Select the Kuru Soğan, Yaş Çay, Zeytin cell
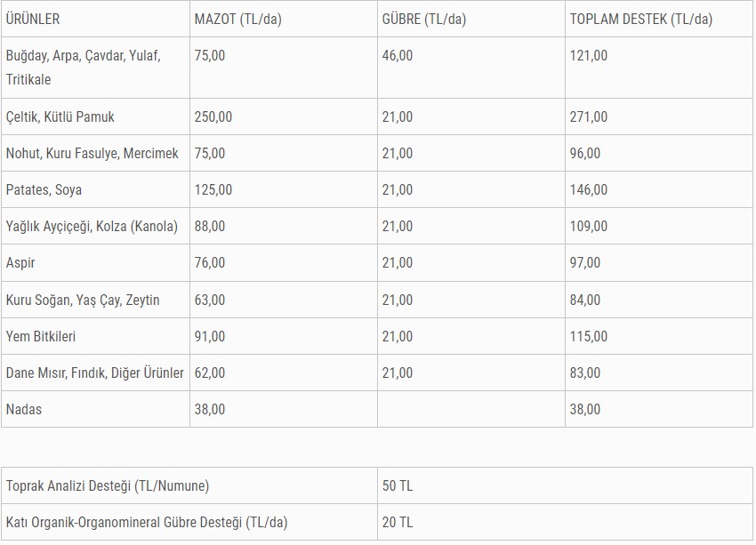756x545 pixels. click(83, 300)
